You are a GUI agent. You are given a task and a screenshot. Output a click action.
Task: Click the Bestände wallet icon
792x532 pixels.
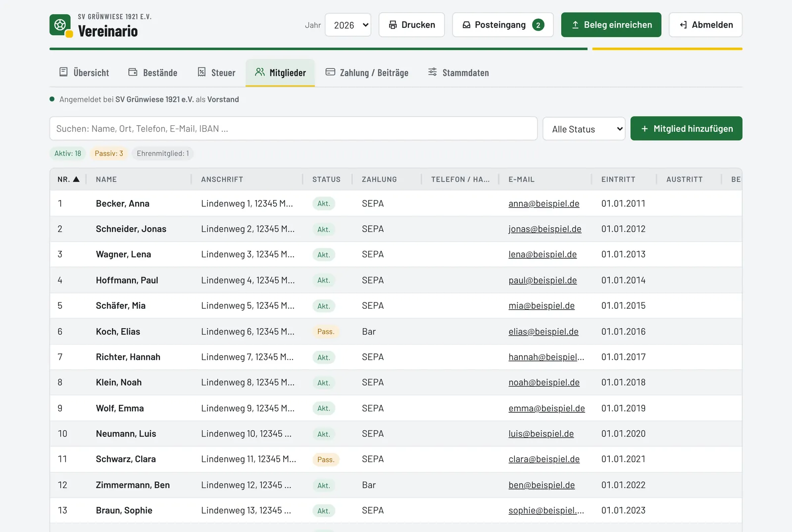pos(133,72)
